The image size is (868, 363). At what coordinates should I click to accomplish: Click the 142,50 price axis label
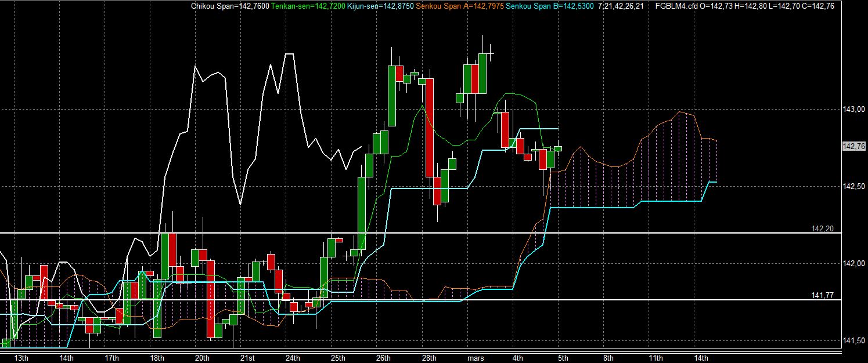853,186
